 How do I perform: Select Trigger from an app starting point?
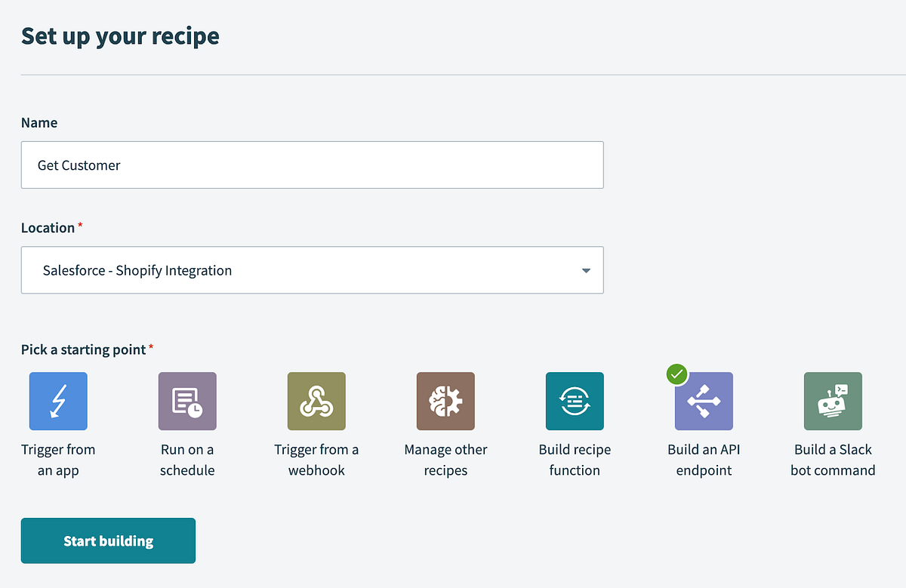pos(58,401)
